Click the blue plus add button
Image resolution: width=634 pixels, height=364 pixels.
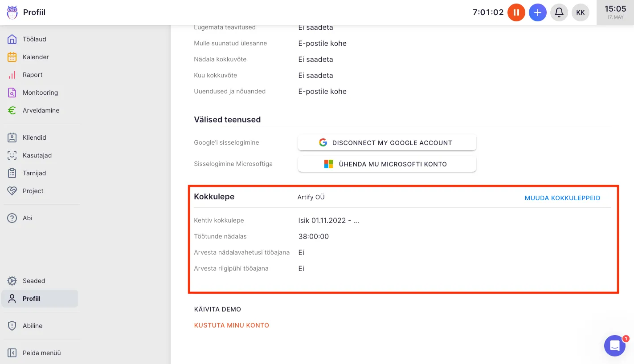[537, 12]
